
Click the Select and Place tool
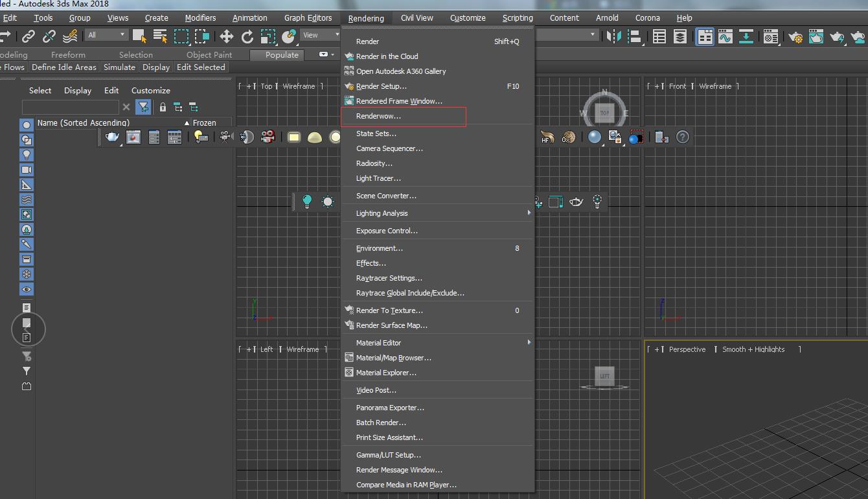[x=289, y=36]
